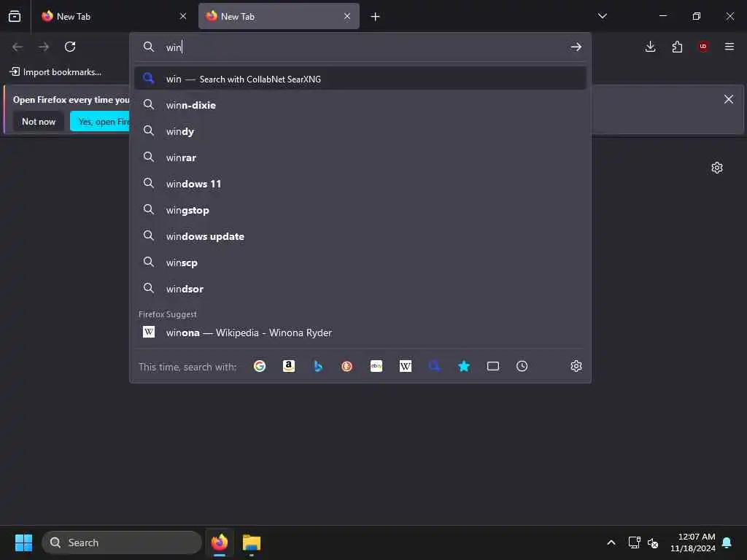The height and width of the screenshot is (560, 747).
Task: Search open tabs using tab icon
Action: 493,366
